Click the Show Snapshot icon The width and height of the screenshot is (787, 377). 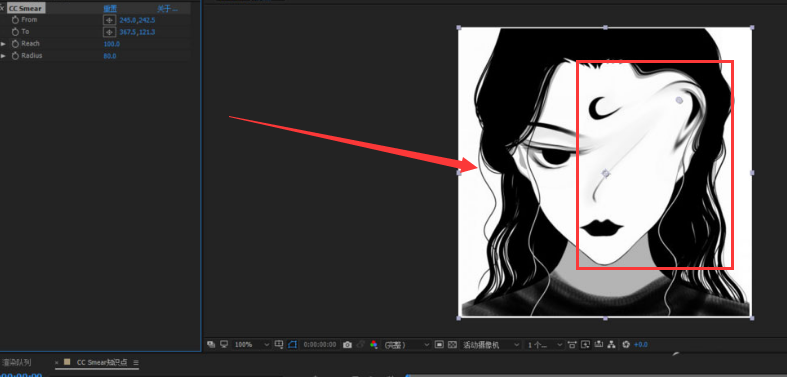click(360, 345)
